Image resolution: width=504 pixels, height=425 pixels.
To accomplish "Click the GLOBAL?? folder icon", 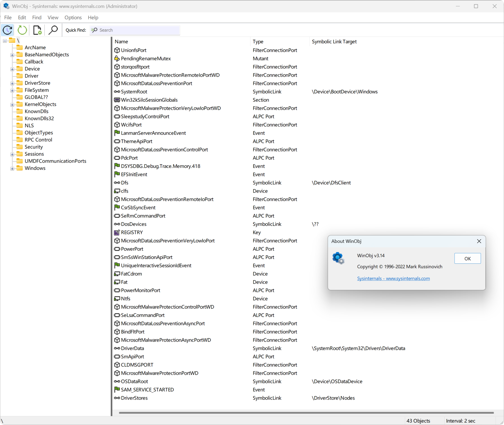I will click(20, 97).
